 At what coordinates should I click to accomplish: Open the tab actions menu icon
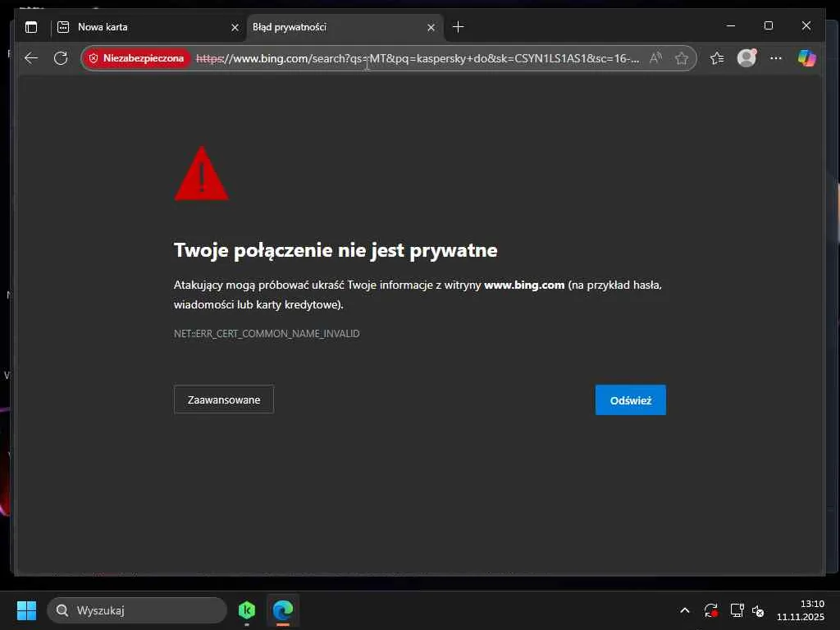tap(31, 27)
